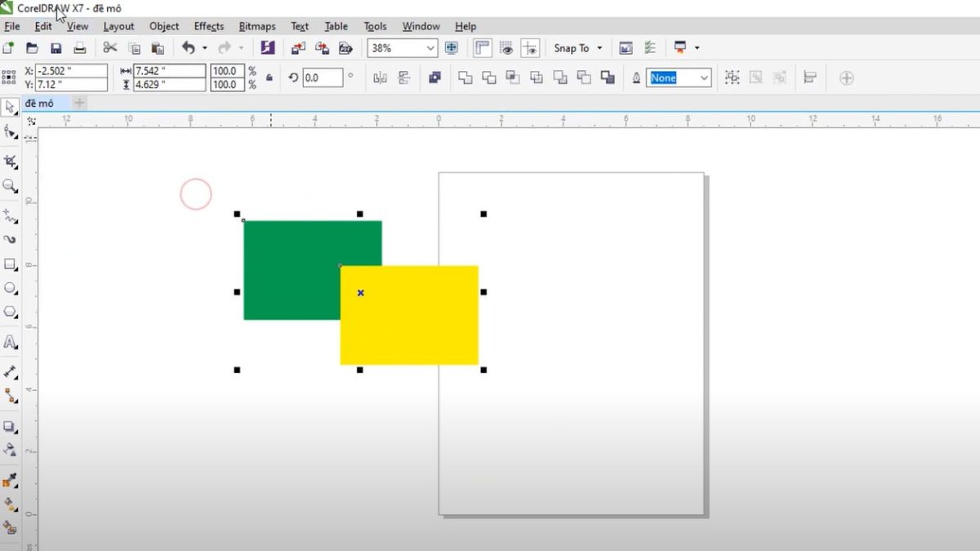Click the Intersect shapes icon
This screenshot has width=980, height=551.
tap(513, 78)
